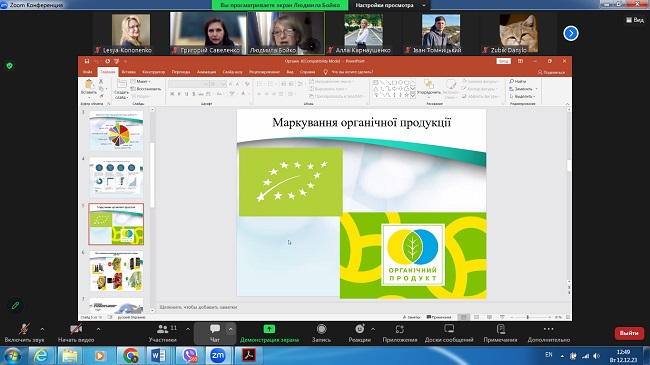The width and height of the screenshot is (650, 365).
Task: Open Рецензирование ribbon tab
Action: (x=264, y=72)
